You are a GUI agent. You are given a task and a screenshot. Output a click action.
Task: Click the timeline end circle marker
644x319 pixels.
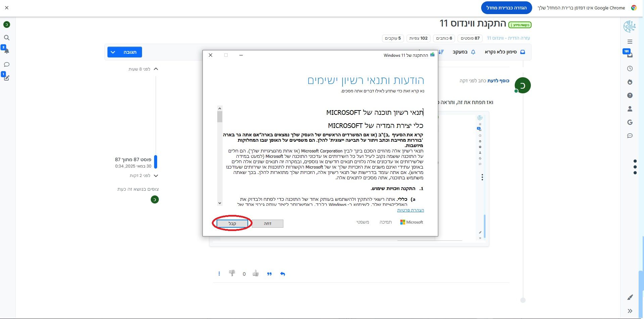point(523,300)
